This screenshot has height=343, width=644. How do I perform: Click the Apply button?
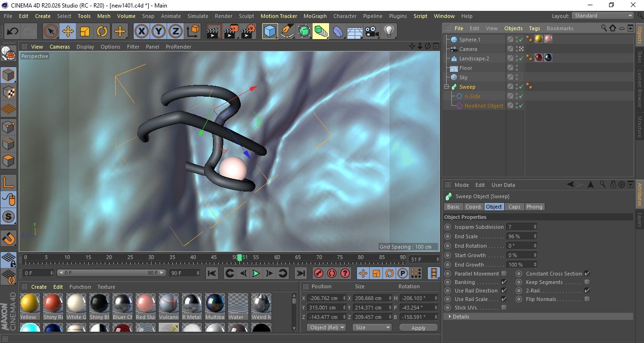[418, 327]
